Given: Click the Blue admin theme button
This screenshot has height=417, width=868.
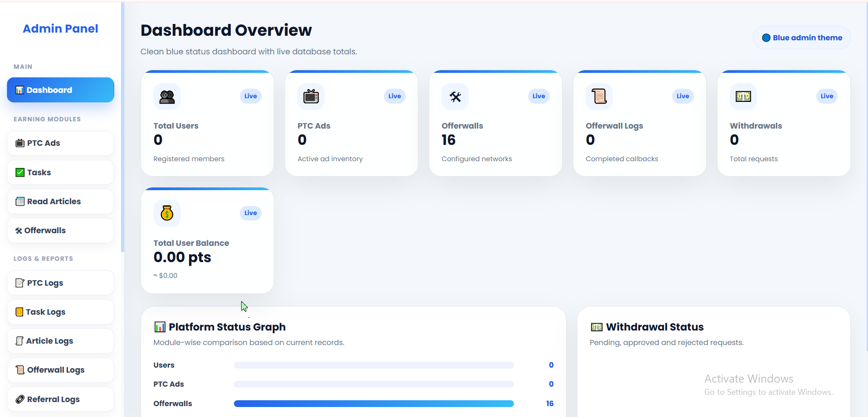Looking at the screenshot, I should 802,38.
